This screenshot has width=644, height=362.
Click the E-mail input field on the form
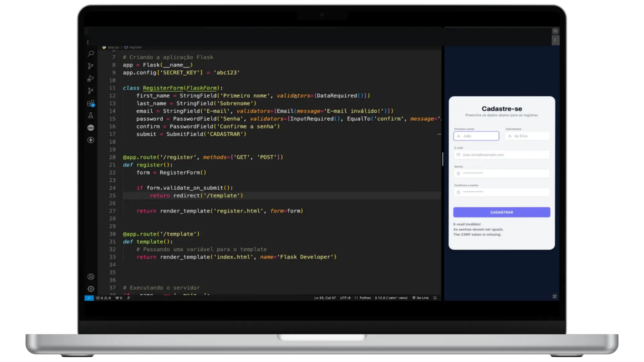pos(501,155)
